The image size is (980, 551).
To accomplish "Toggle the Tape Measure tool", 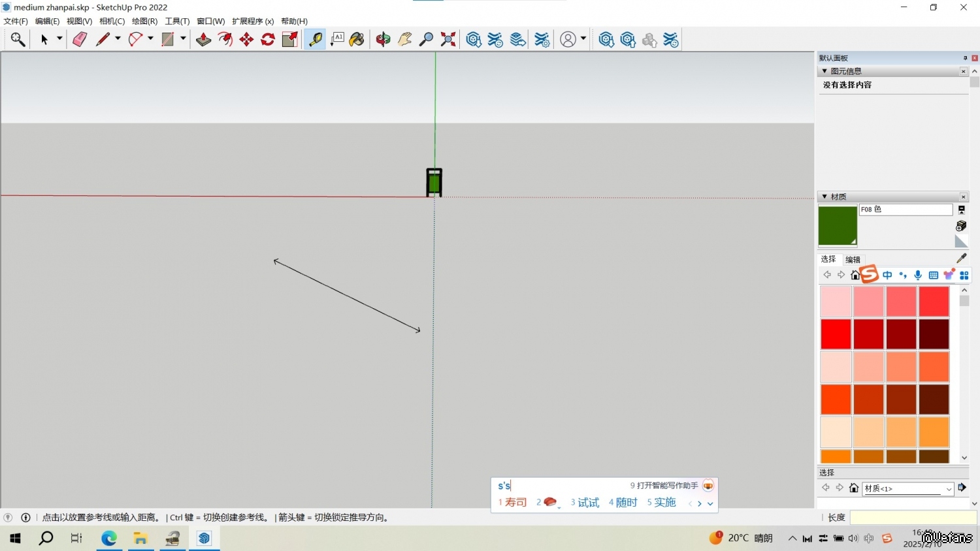I will click(315, 40).
